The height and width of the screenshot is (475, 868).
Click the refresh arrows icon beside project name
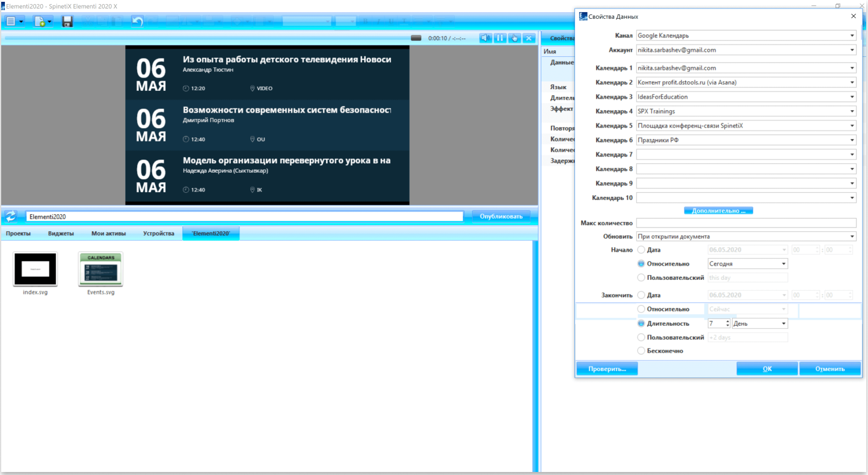(x=11, y=217)
